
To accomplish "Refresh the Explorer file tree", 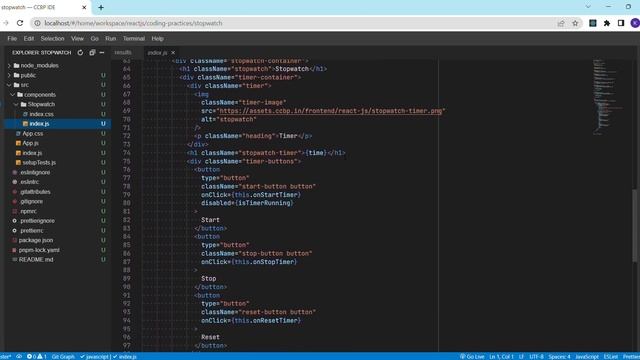I will (x=80, y=53).
